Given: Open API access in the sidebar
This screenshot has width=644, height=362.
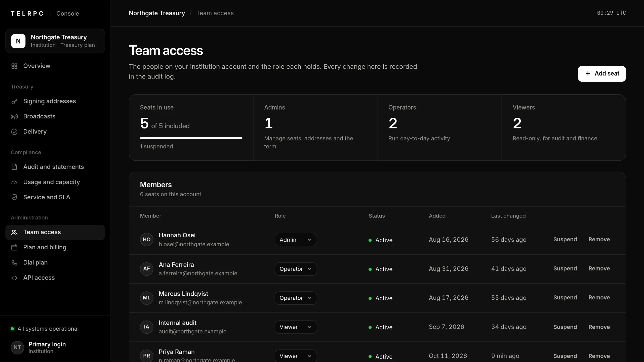Looking at the screenshot, I should [55, 278].
